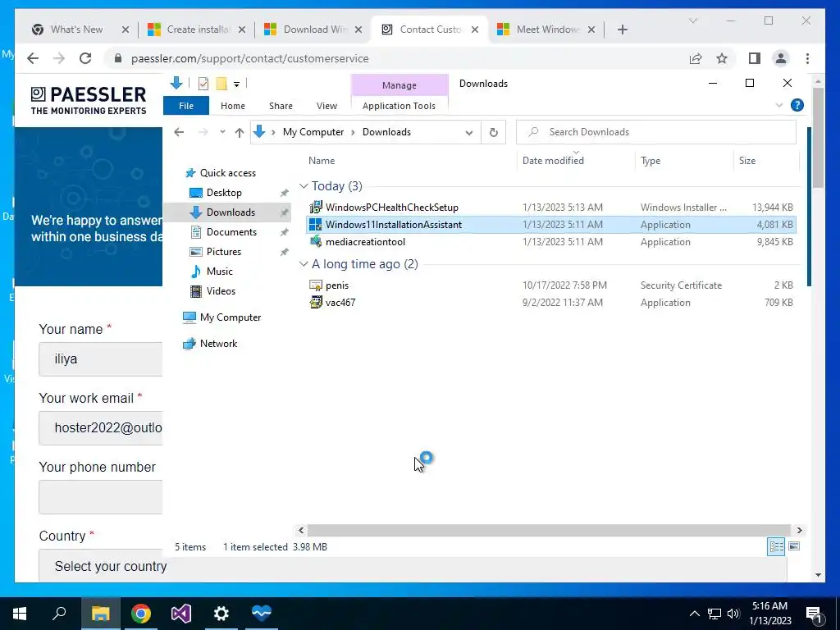Show hidden system tray icons
Screen dimensions: 840x630
click(x=694, y=614)
